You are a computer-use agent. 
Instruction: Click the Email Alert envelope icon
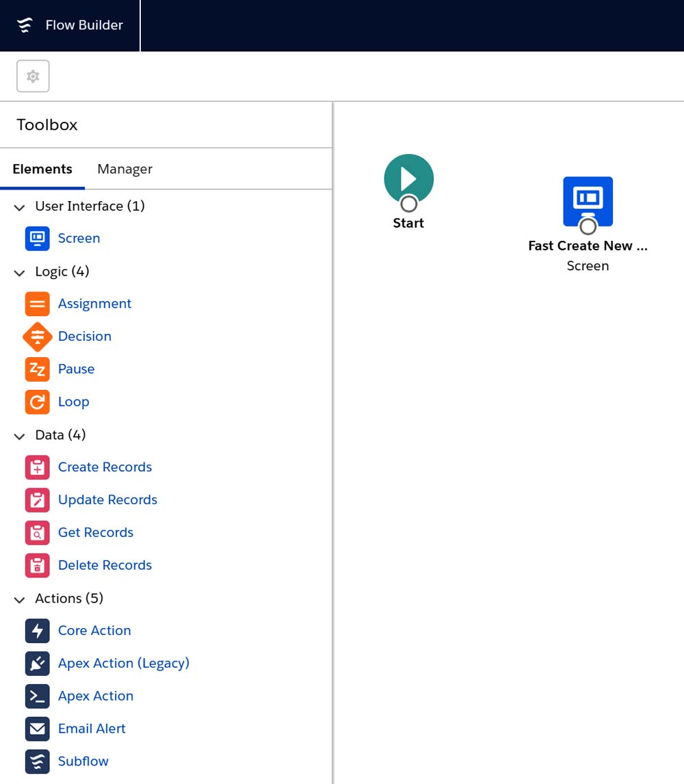click(x=37, y=729)
